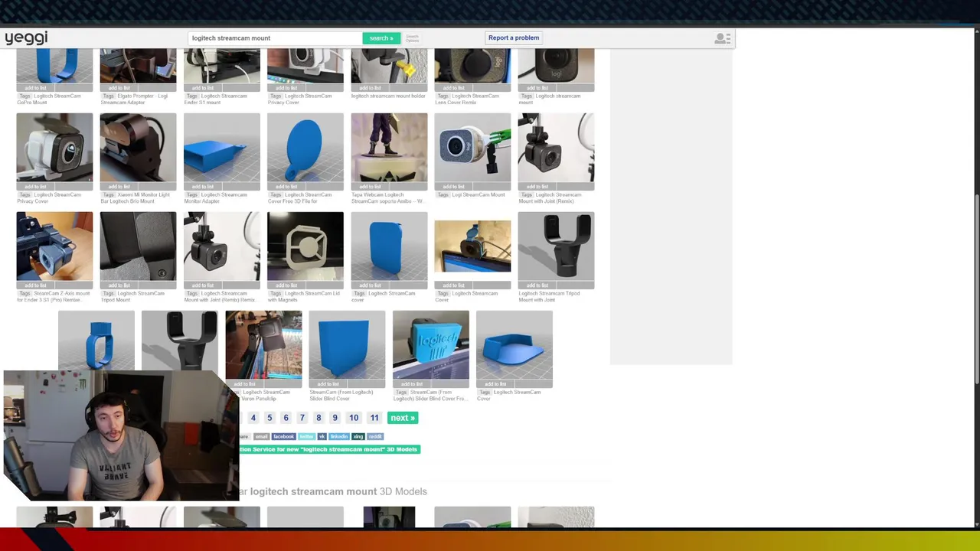Click 'Logitech Streamcam Tripod Mount with Joint' title
980x551 pixels.
tap(549, 297)
